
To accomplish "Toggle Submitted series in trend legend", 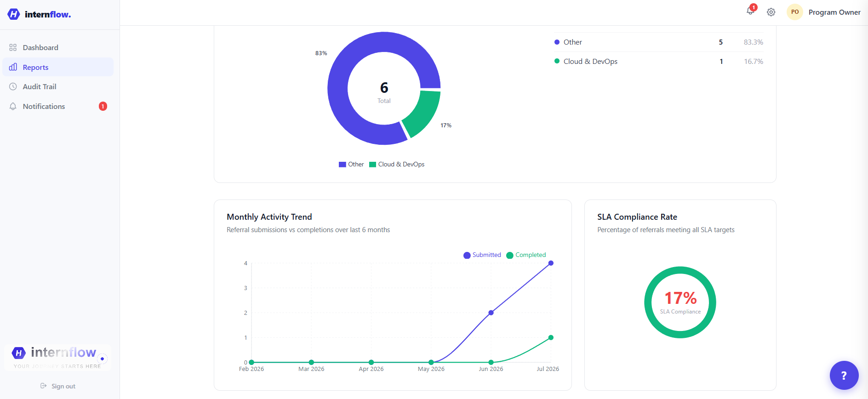I will click(482, 255).
